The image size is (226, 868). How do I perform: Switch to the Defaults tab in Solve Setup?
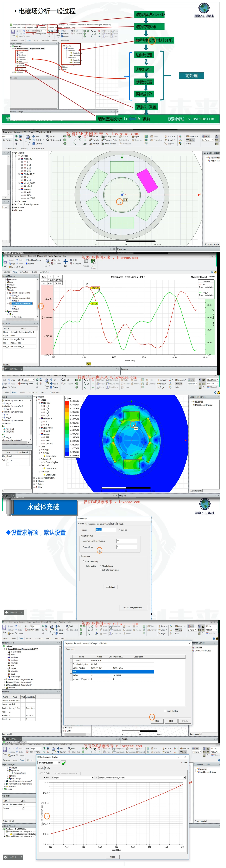(x=120, y=524)
